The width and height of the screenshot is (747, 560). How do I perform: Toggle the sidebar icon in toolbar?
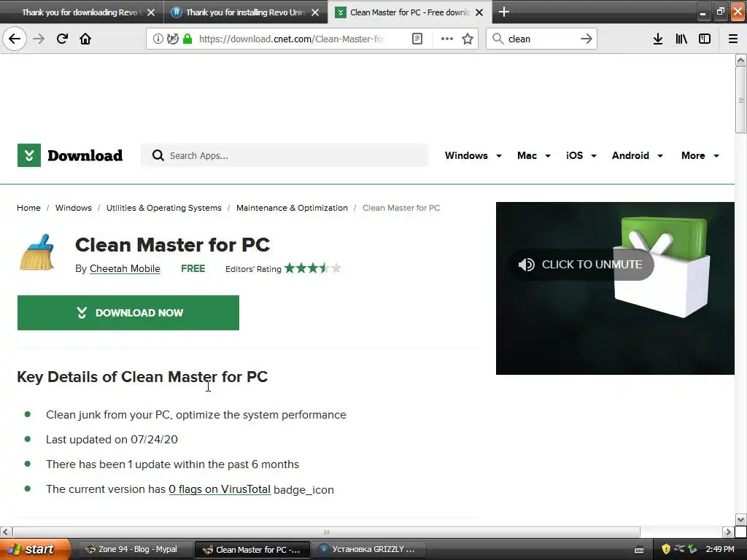(705, 39)
